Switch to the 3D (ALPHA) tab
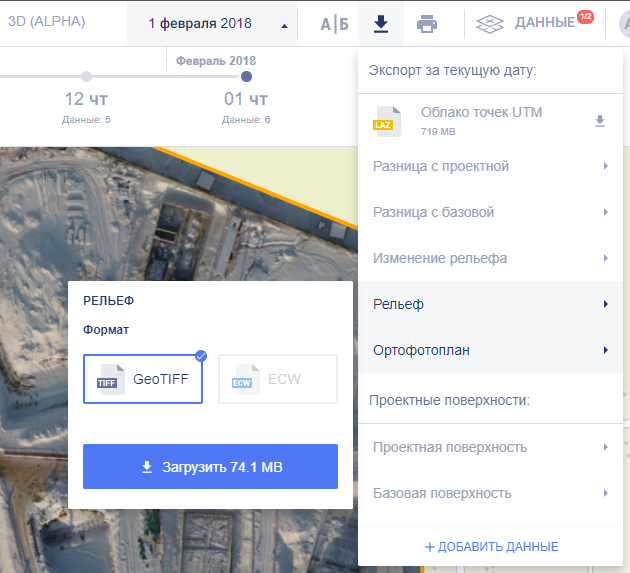The height and width of the screenshot is (573, 630). click(46, 21)
